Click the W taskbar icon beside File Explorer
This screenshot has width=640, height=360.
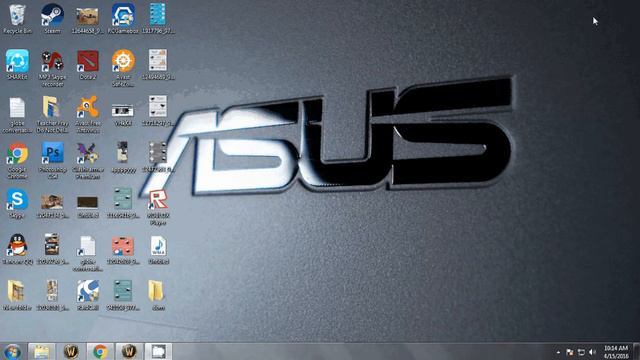click(x=71, y=351)
